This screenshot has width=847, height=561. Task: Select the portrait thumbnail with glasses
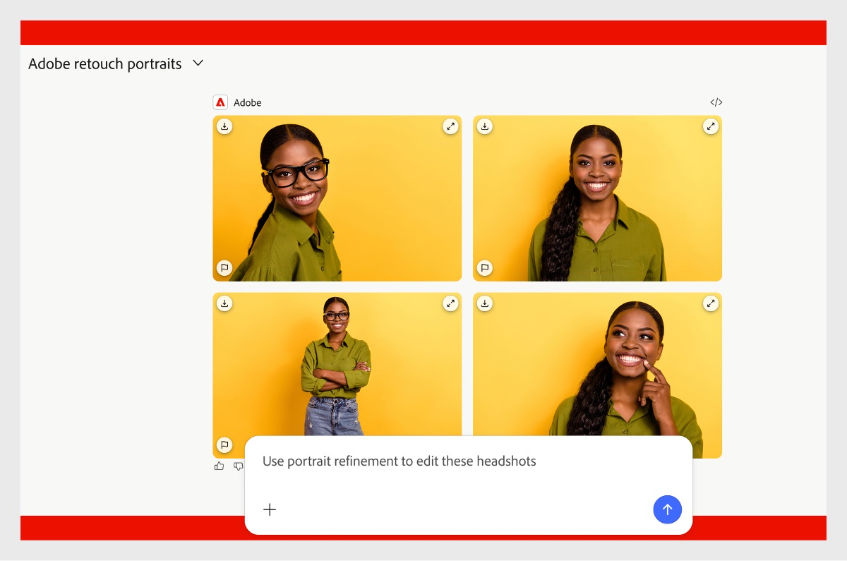pos(337,198)
